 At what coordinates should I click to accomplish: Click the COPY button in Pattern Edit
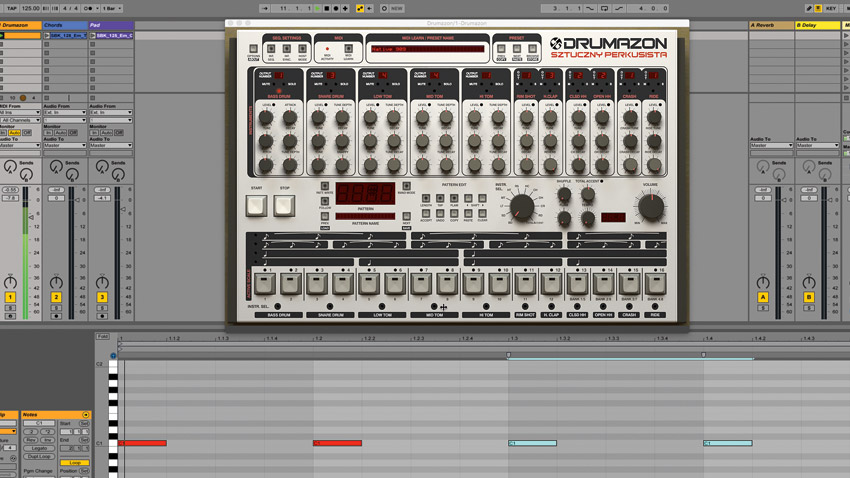tap(454, 214)
